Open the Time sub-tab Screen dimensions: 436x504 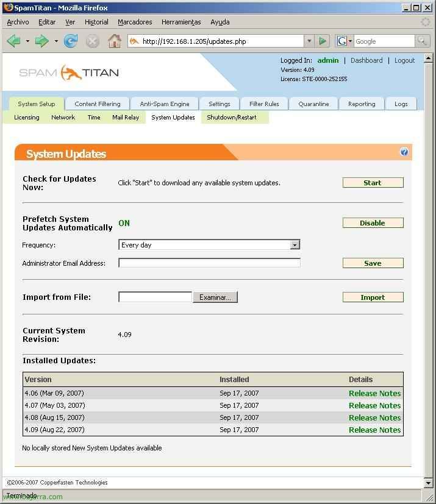[x=94, y=118]
